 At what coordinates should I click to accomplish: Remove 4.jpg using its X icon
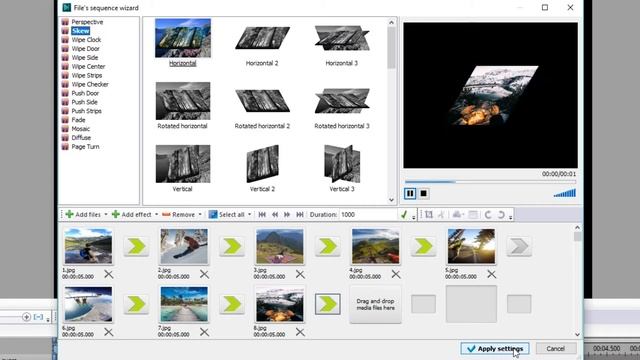click(x=396, y=274)
